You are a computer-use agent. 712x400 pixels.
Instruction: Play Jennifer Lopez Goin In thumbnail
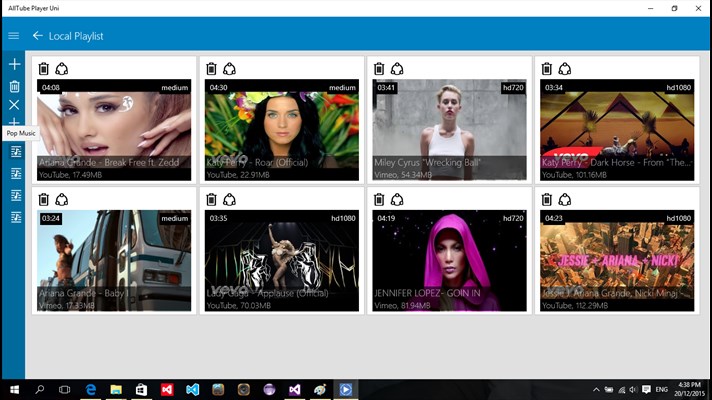tap(450, 261)
